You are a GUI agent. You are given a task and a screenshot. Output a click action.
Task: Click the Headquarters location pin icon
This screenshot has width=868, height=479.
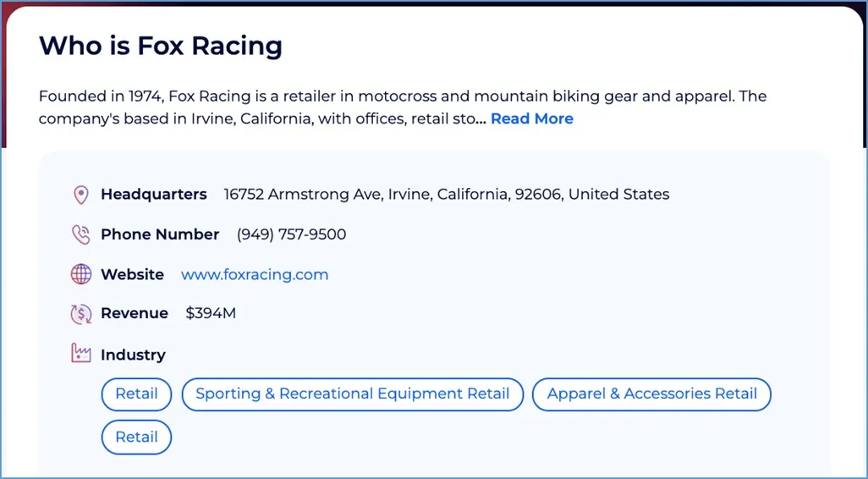click(x=81, y=195)
